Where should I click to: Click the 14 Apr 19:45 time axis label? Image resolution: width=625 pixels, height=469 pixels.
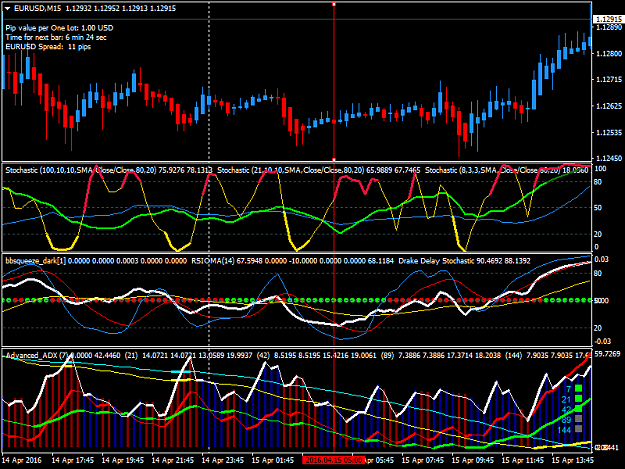pyautogui.click(x=123, y=460)
